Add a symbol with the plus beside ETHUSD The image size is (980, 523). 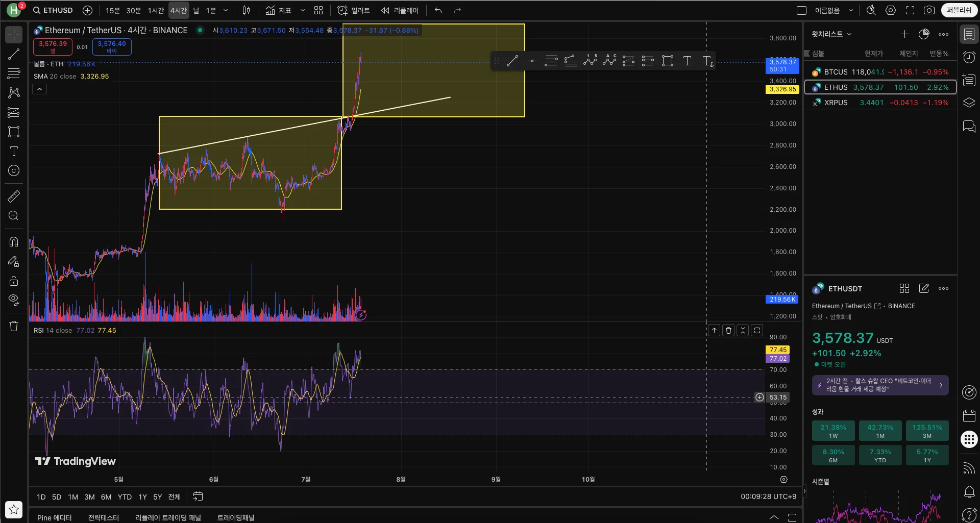88,10
